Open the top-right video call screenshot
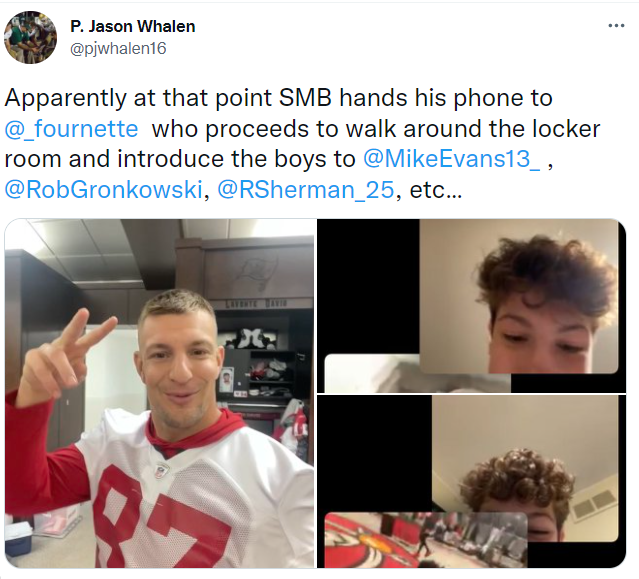The image size is (639, 579). click(x=472, y=306)
